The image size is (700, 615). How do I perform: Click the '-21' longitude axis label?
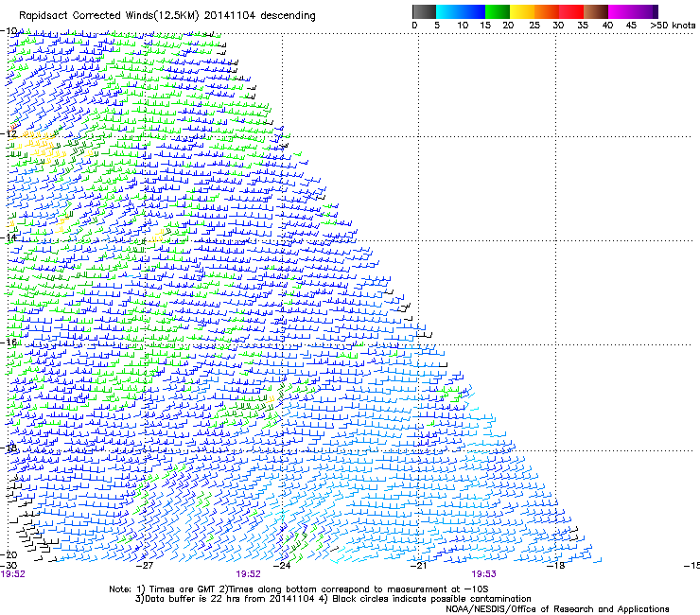coord(419,566)
